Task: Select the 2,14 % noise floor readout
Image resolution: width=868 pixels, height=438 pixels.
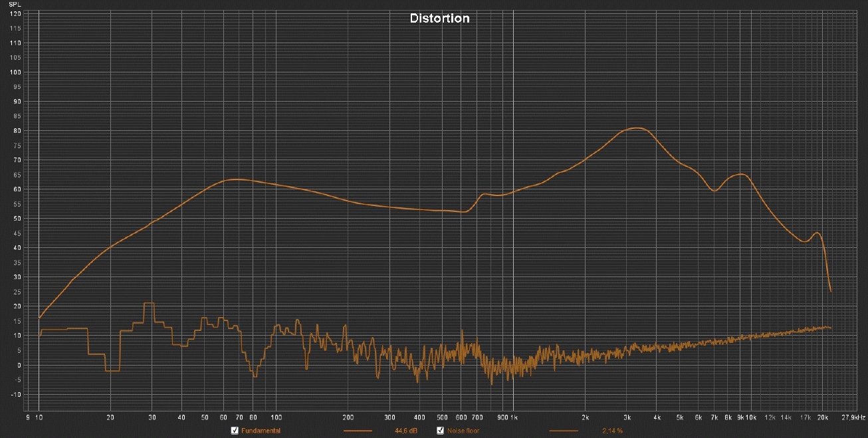Action: click(612, 431)
